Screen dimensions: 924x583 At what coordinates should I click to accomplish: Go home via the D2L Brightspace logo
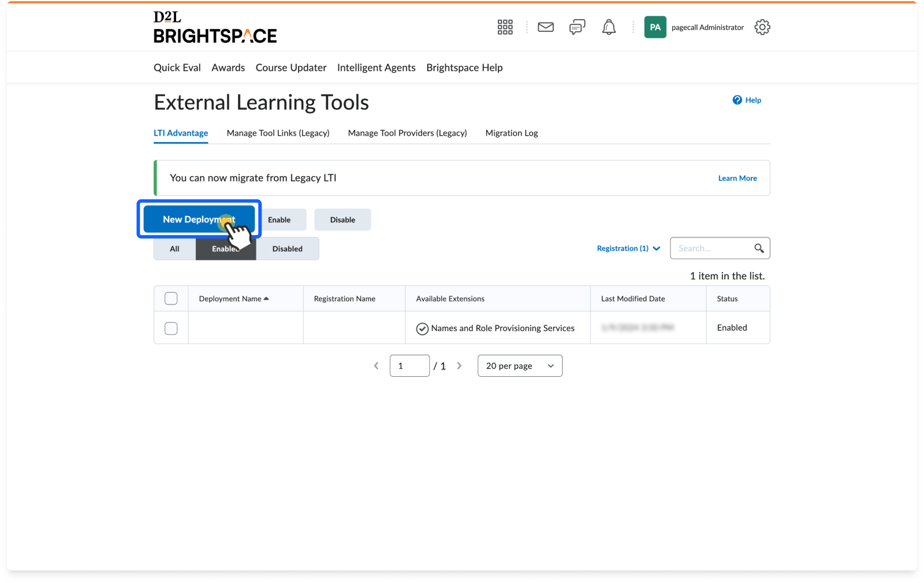point(215,27)
